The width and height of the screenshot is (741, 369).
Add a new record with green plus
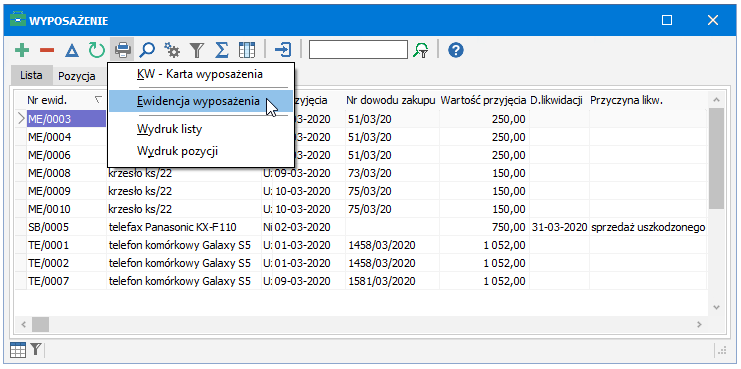pyautogui.click(x=22, y=50)
